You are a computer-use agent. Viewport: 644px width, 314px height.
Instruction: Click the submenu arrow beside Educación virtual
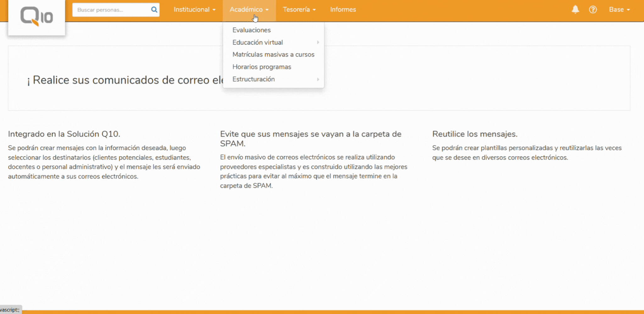[x=318, y=42]
